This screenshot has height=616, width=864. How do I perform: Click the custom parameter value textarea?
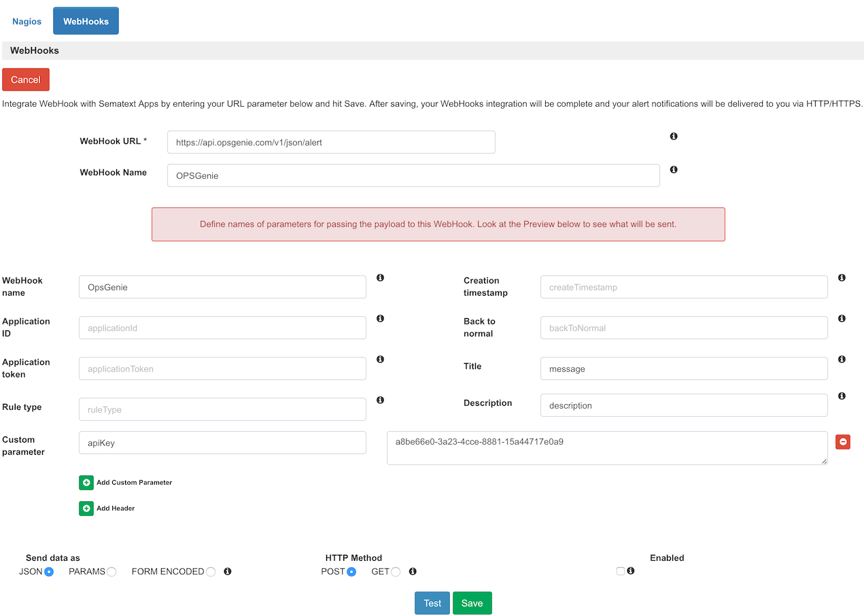[x=607, y=448]
